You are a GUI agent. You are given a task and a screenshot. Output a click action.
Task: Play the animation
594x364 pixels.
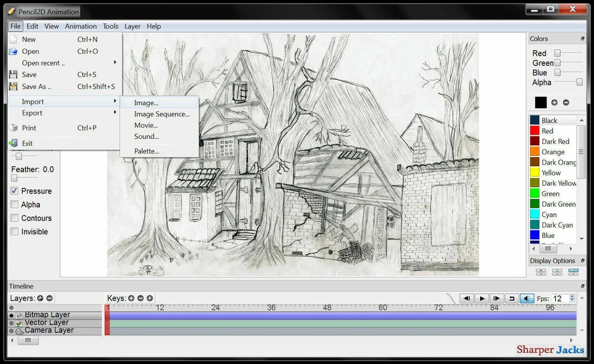(481, 298)
